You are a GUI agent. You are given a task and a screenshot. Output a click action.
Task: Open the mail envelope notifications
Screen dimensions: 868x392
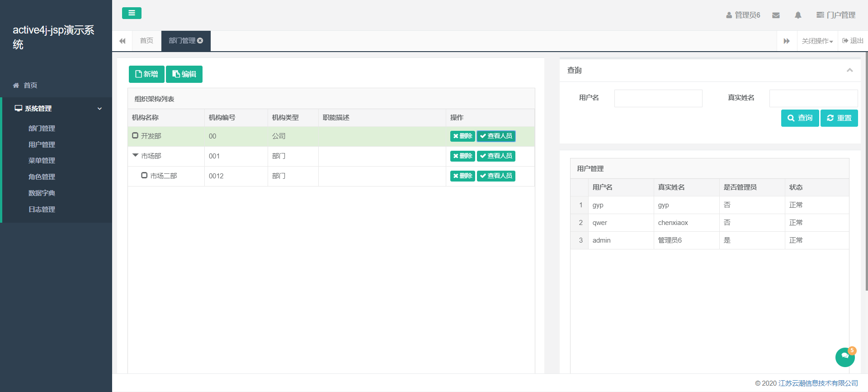[x=776, y=15]
